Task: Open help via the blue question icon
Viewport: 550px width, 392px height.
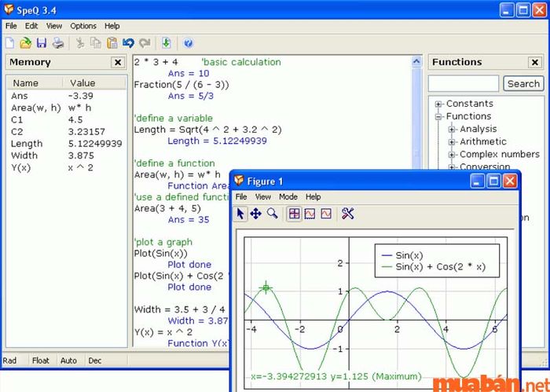Action: click(189, 43)
